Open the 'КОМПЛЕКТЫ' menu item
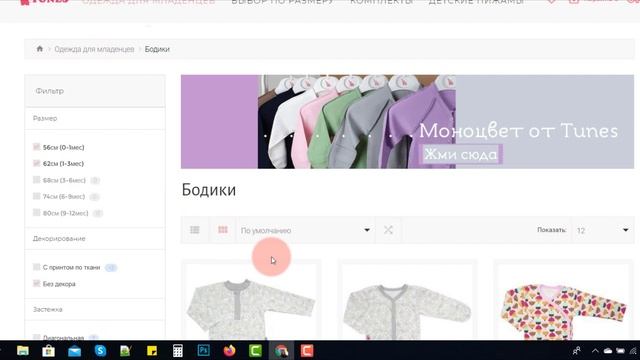This screenshot has width=640, height=360. (381, 2)
